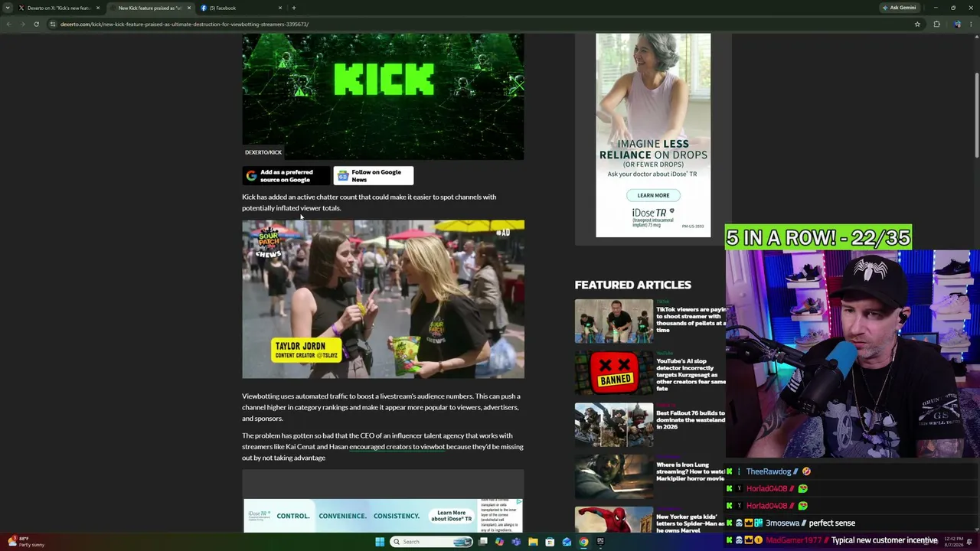Viewport: 980px width, 551px height.
Task: Click MadGamer1977 username in chat overlay
Action: (793, 540)
